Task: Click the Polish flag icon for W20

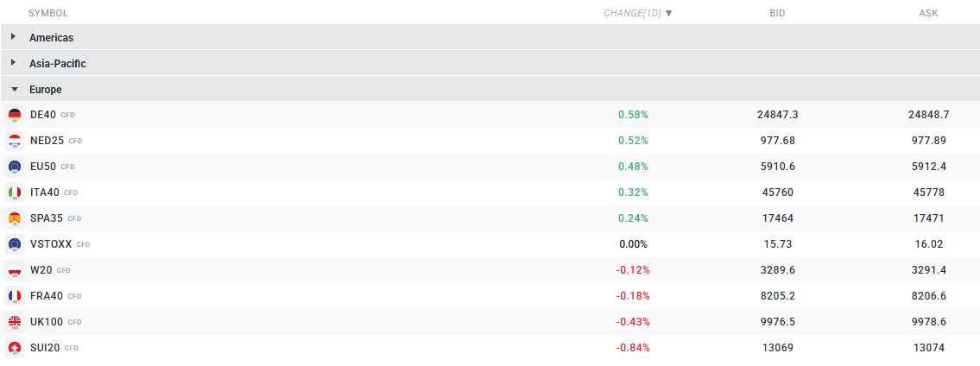Action: click(15, 270)
